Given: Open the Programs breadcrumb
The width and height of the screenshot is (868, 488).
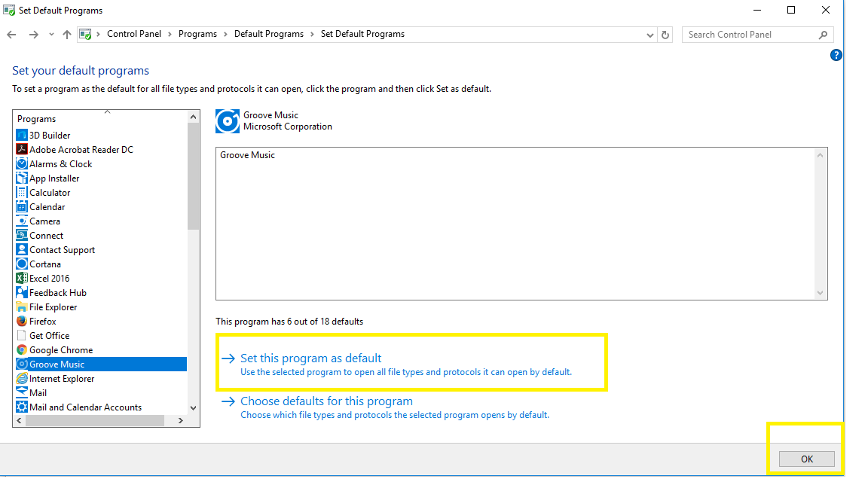Looking at the screenshot, I should click(x=197, y=34).
